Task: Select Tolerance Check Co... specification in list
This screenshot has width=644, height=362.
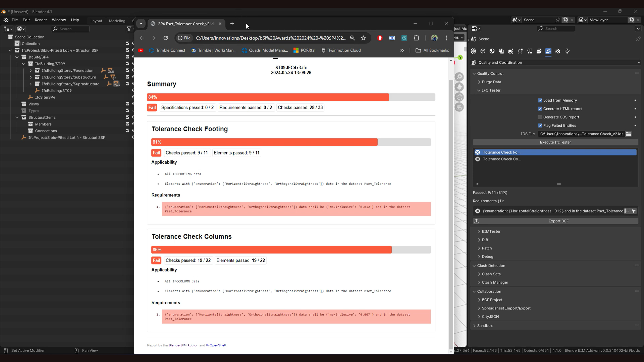Action: point(502,159)
